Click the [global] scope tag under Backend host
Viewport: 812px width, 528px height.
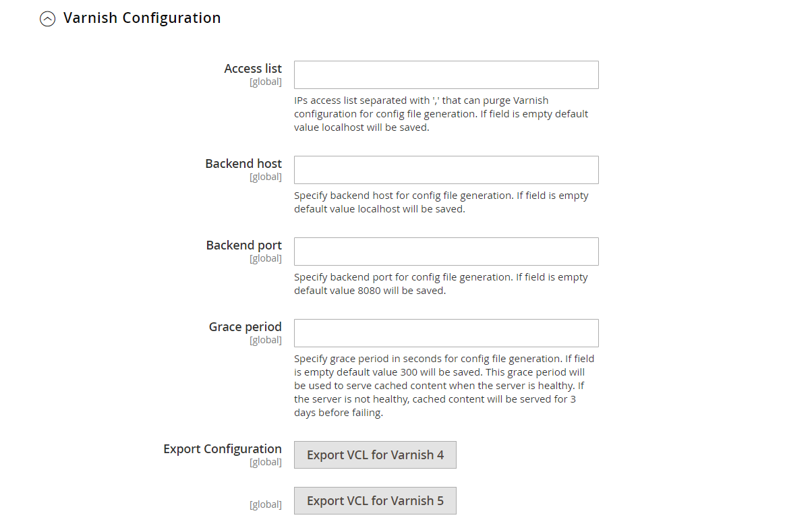click(x=266, y=177)
